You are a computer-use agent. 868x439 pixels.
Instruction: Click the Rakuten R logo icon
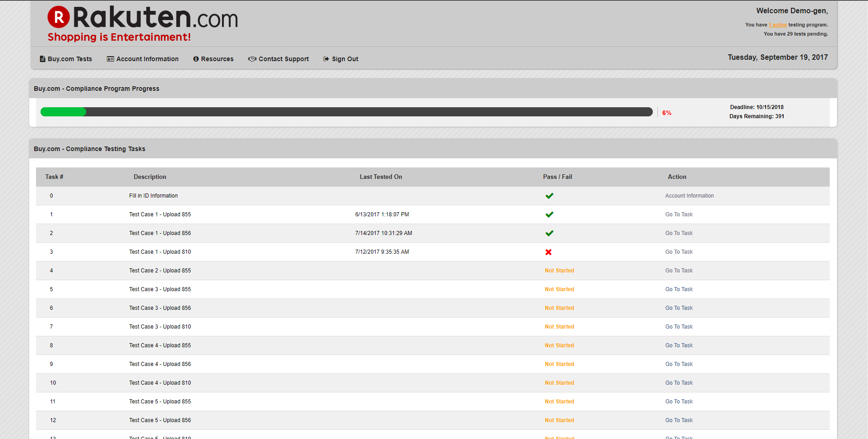(x=59, y=17)
